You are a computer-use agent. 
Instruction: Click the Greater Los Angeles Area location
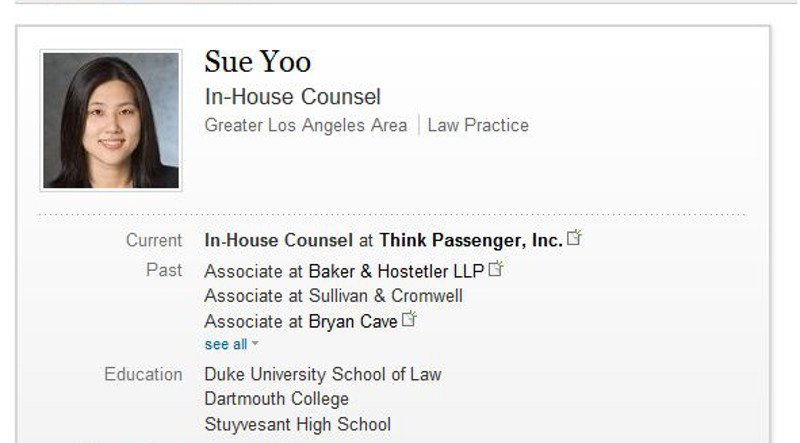point(305,125)
